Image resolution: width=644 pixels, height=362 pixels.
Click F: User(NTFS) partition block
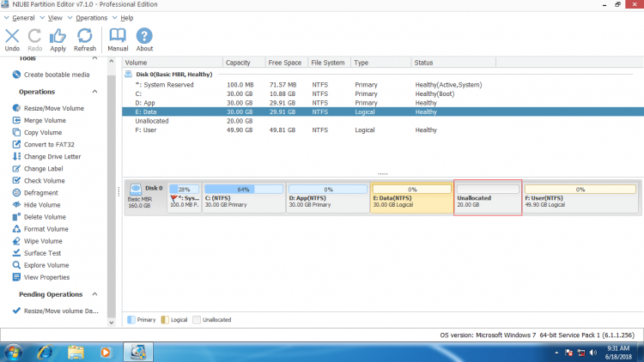580,197
